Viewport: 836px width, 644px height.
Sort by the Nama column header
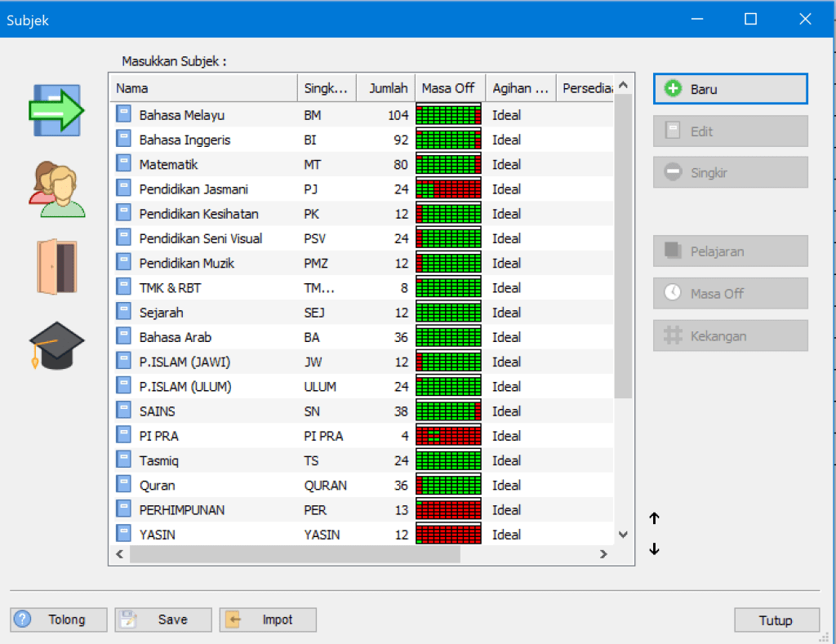pos(204,88)
